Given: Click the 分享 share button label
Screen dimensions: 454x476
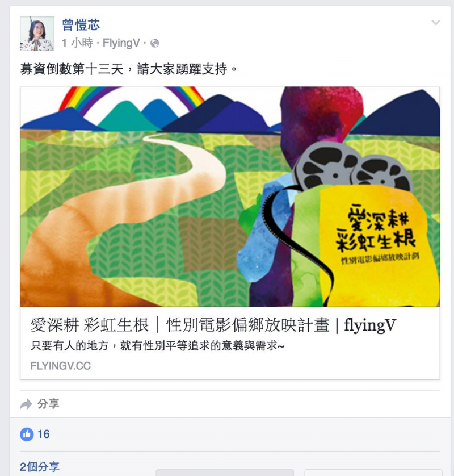Looking at the screenshot, I should coord(48,404).
